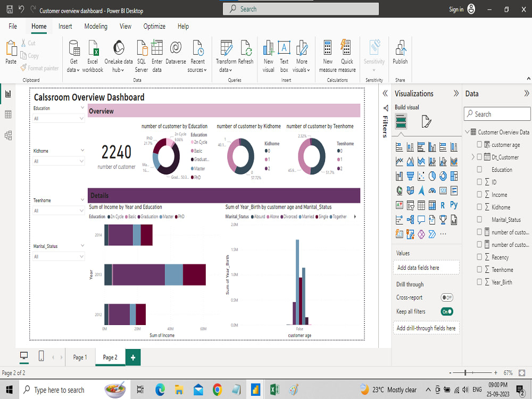Image resolution: width=532 pixels, height=399 pixels.
Task: Select the Format visual pen icon
Action: 426,121
